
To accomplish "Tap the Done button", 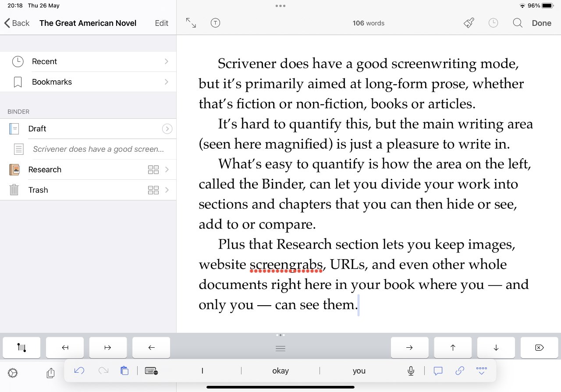I will click(541, 23).
